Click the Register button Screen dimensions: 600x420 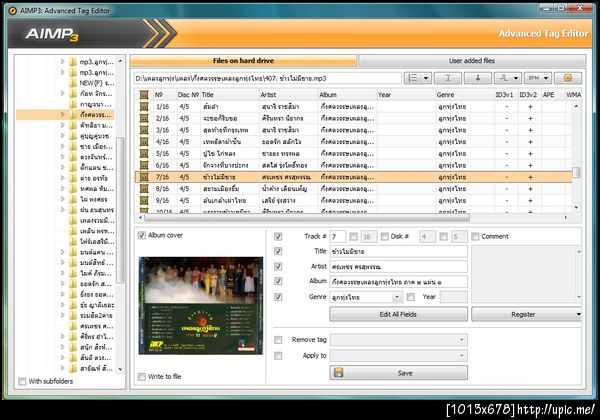pos(523,314)
